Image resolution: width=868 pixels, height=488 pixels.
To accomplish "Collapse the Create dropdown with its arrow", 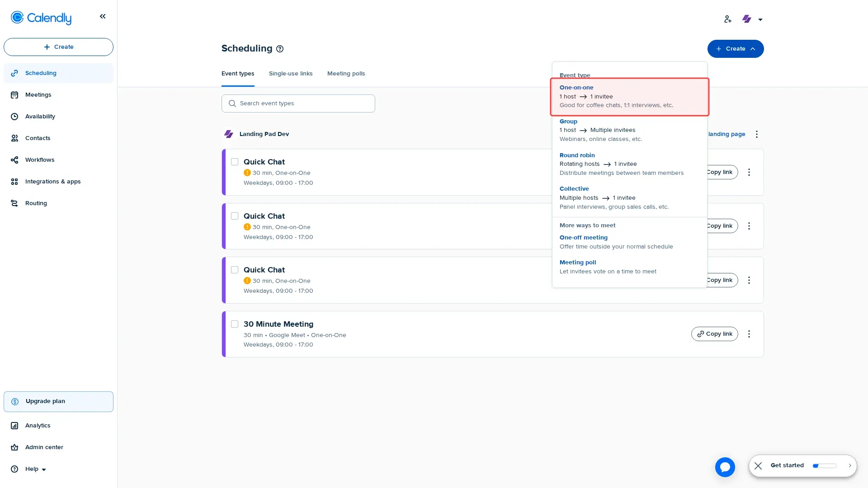I will point(753,48).
